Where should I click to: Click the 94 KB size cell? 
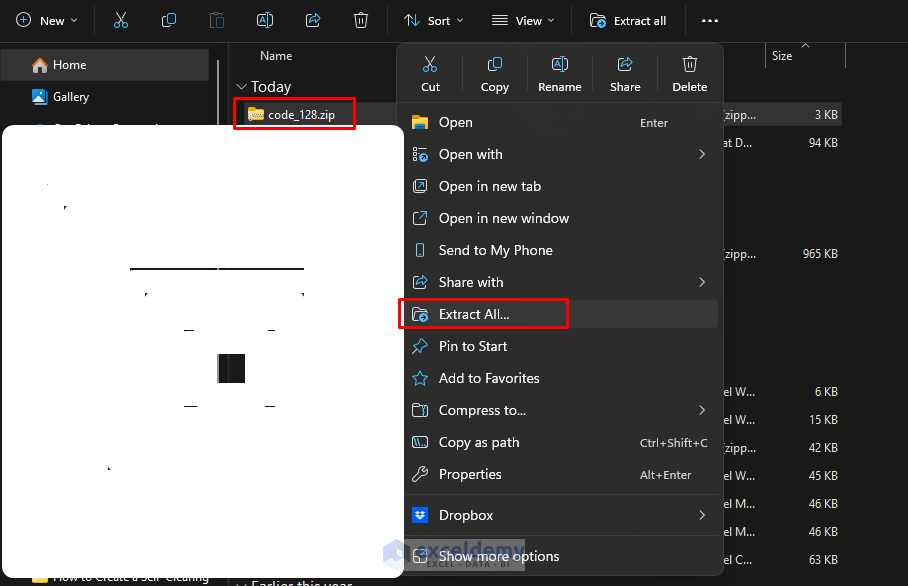point(823,142)
